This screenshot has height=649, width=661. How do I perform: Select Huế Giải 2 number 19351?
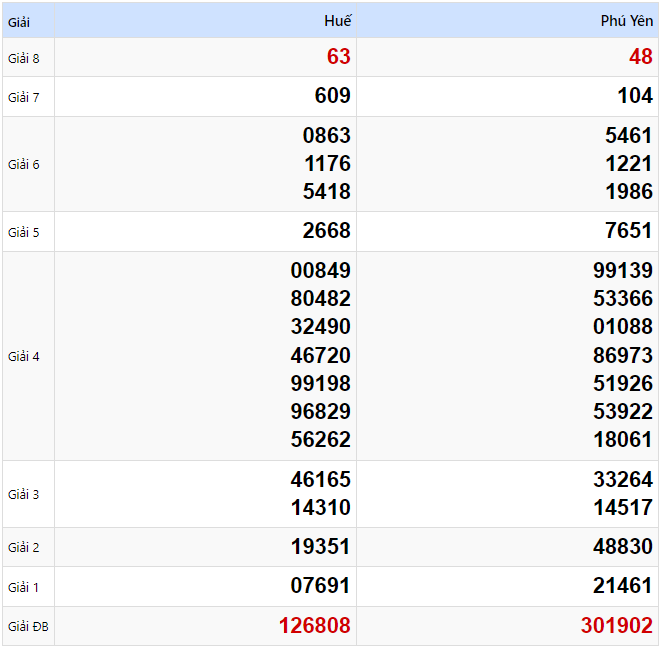(321, 547)
